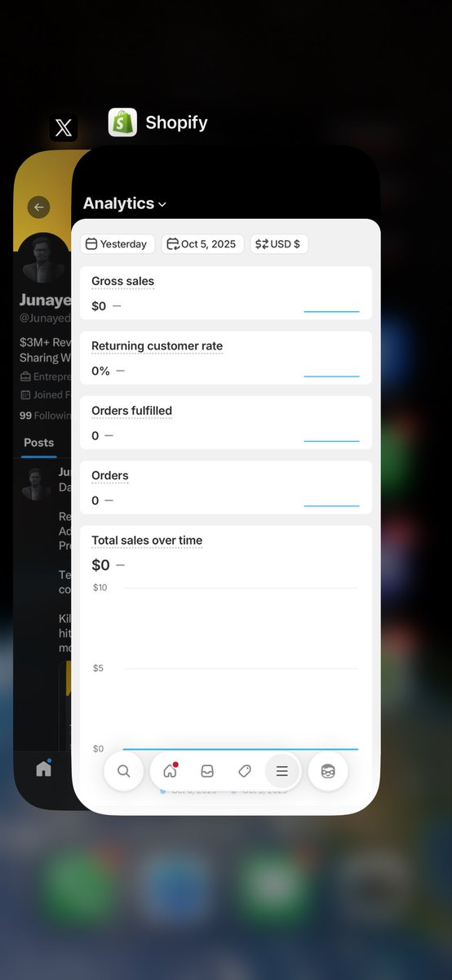This screenshot has height=980, width=452.
Task: Open the Analytics title dropdown
Action: (x=125, y=203)
